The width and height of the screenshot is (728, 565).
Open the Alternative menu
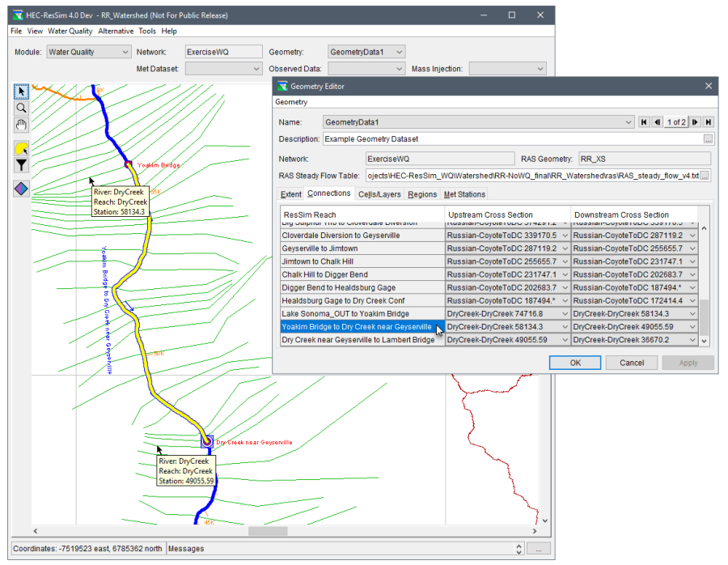[116, 31]
